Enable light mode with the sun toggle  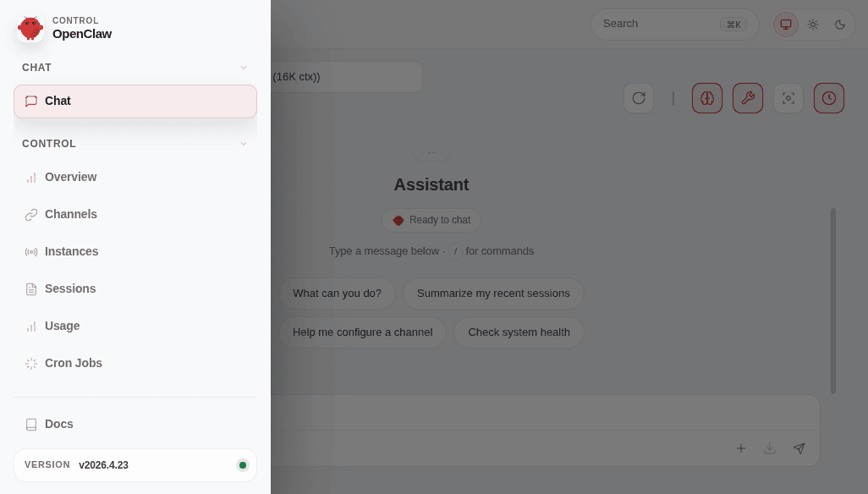point(813,25)
